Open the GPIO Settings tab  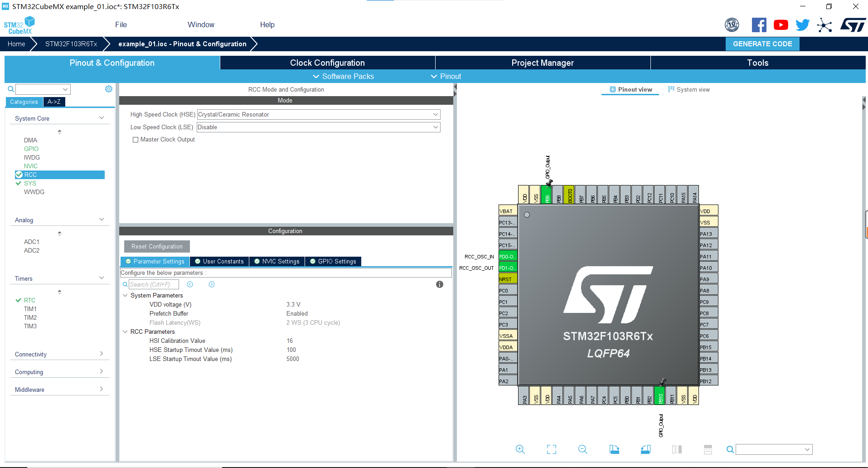click(x=333, y=261)
